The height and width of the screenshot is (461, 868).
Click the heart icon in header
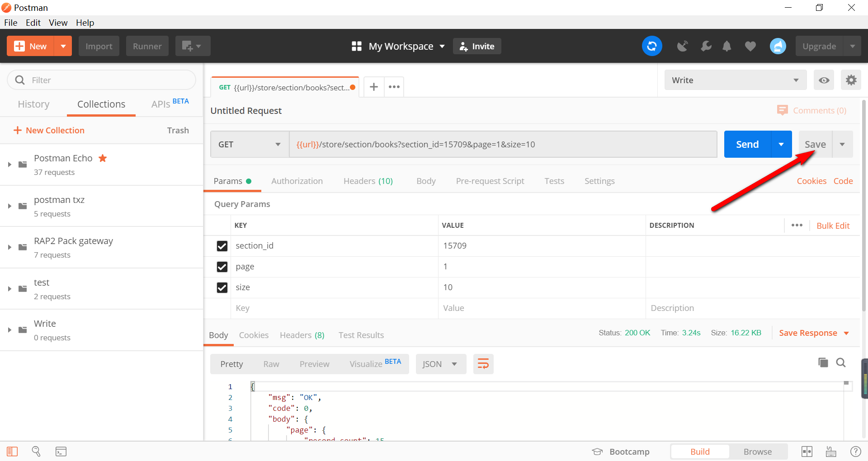coord(750,46)
